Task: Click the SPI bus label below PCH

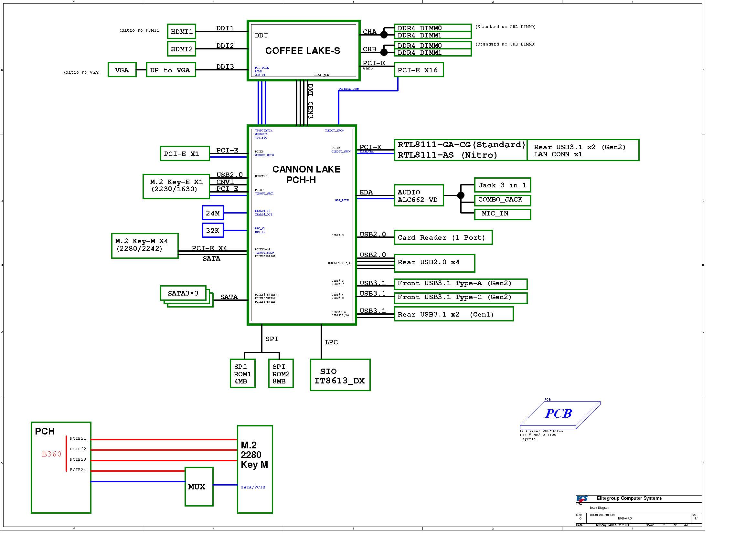Action: [x=272, y=339]
